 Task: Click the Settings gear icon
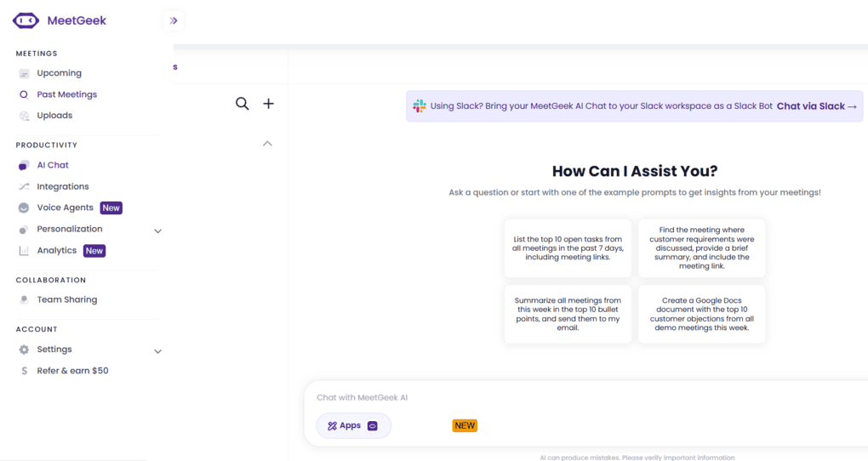point(24,350)
